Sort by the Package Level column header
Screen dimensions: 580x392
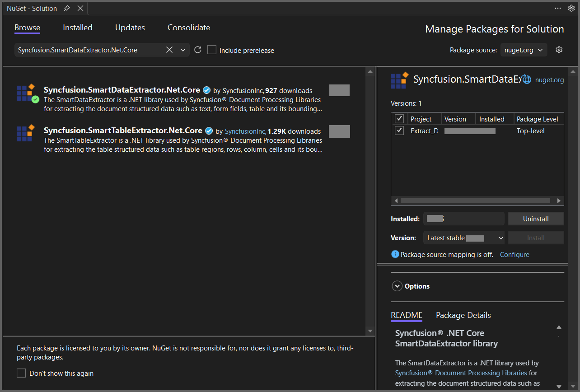point(538,119)
